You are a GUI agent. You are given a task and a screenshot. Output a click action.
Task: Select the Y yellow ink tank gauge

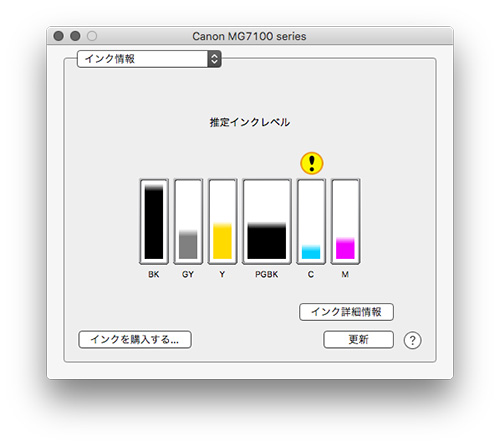coord(222,222)
